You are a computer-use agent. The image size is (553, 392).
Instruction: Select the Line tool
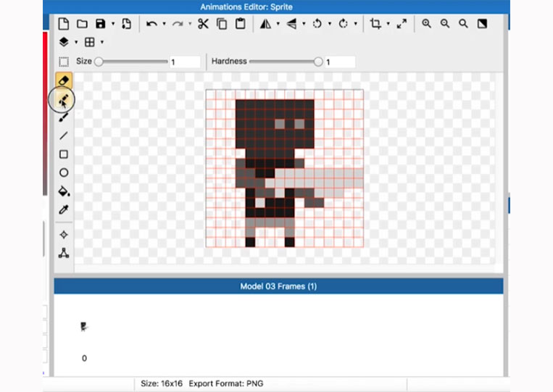(64, 135)
